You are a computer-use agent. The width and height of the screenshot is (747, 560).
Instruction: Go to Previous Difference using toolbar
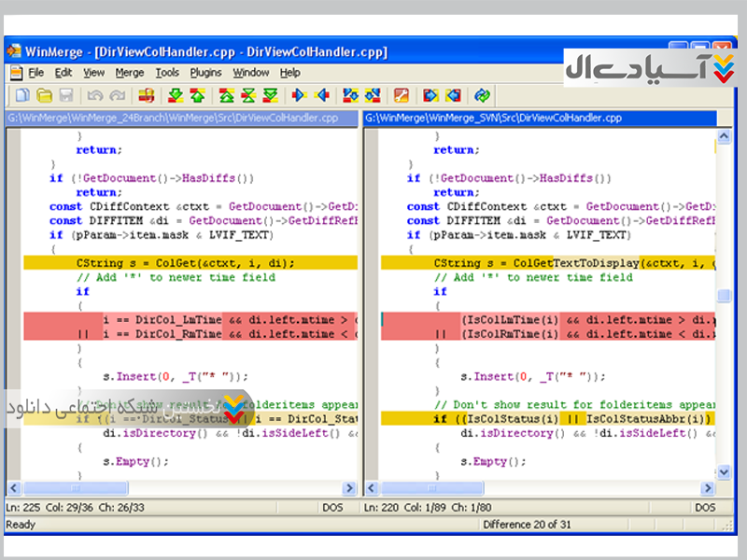pos(197,95)
